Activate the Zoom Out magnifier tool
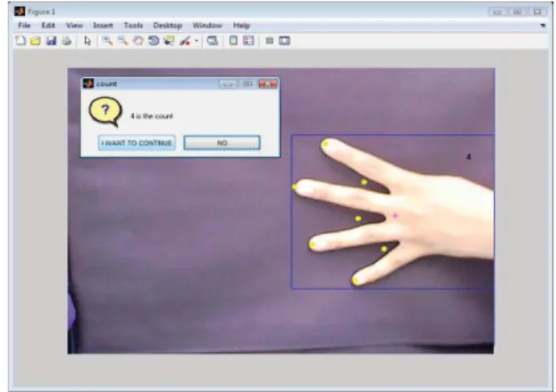The image size is (556, 392). point(122,41)
